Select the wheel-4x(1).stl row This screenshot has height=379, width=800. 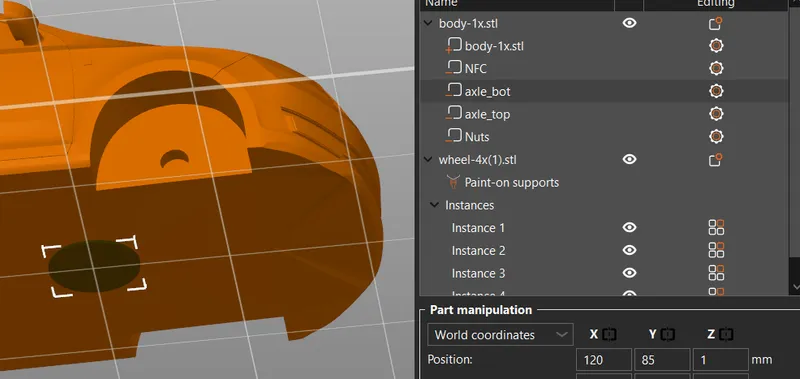605,160
